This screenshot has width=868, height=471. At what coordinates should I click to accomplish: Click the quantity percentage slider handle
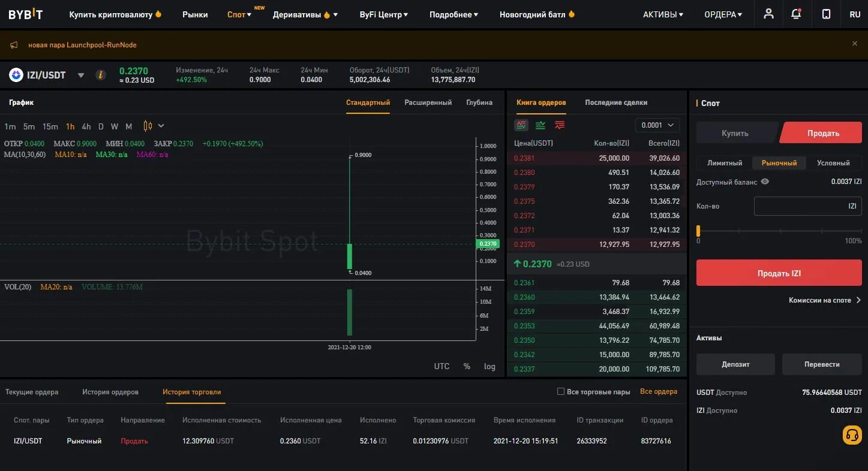click(x=698, y=231)
